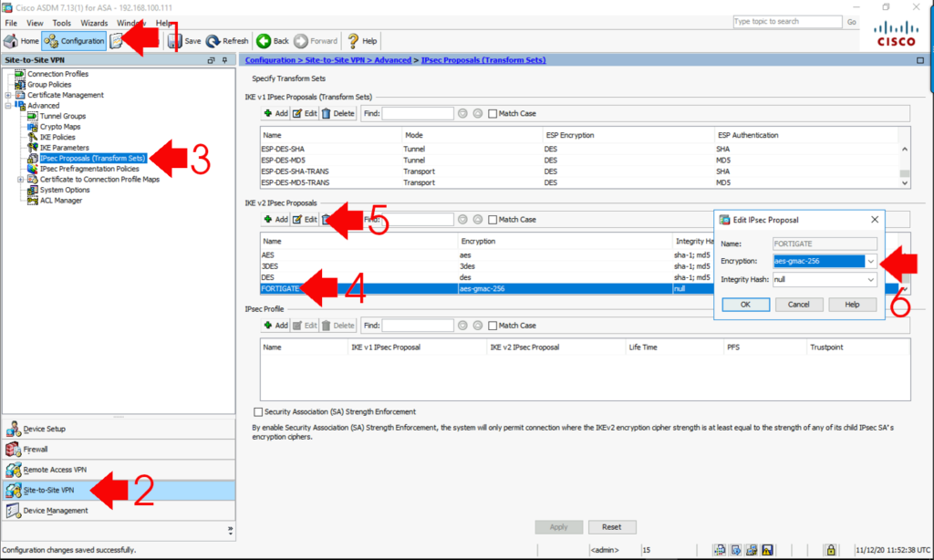Screen dimensions: 934x560
Task: Delete the selected IKE v1 IPsec proposal
Action: tap(337, 113)
